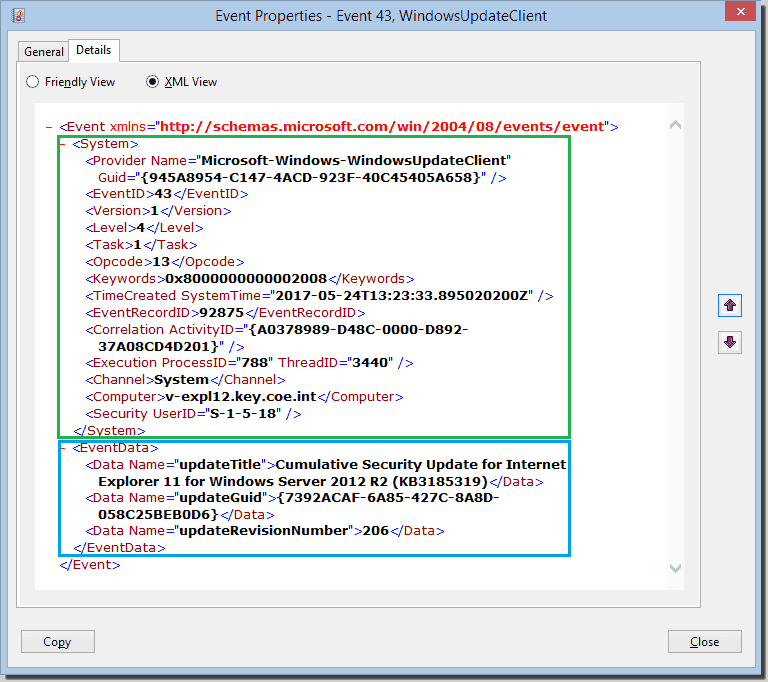Image resolution: width=768 pixels, height=682 pixels.
Task: Close the Event Properties window
Action: (x=741, y=11)
